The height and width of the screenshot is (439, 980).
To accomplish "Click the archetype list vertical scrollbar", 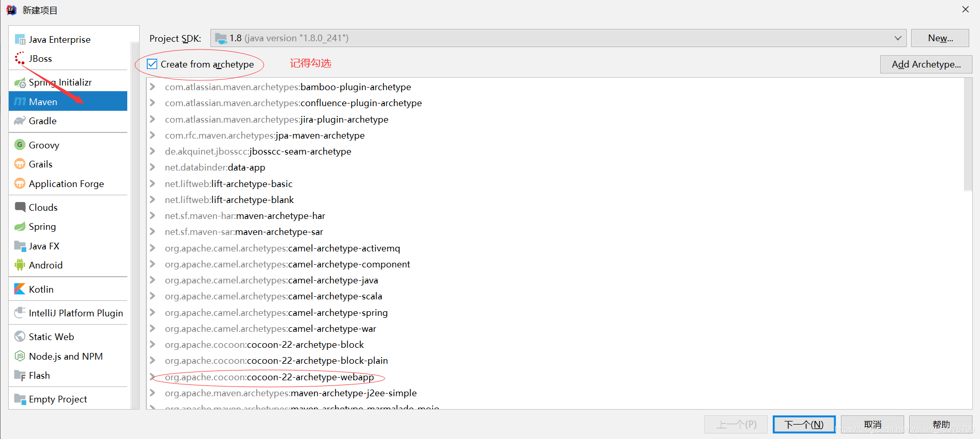I will (968, 135).
